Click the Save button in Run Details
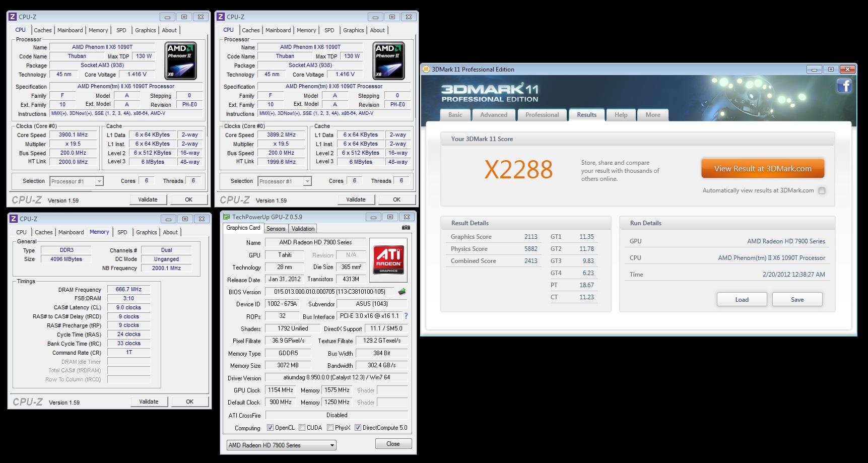Screen dimensions: 868x463 point(797,299)
